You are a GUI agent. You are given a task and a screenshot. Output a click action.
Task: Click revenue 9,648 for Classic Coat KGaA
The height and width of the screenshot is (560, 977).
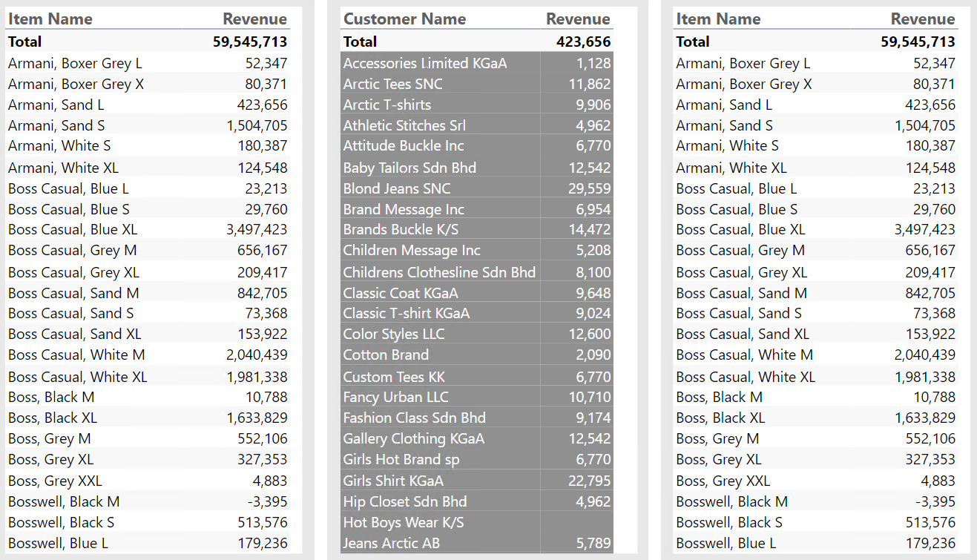pyautogui.click(x=593, y=293)
